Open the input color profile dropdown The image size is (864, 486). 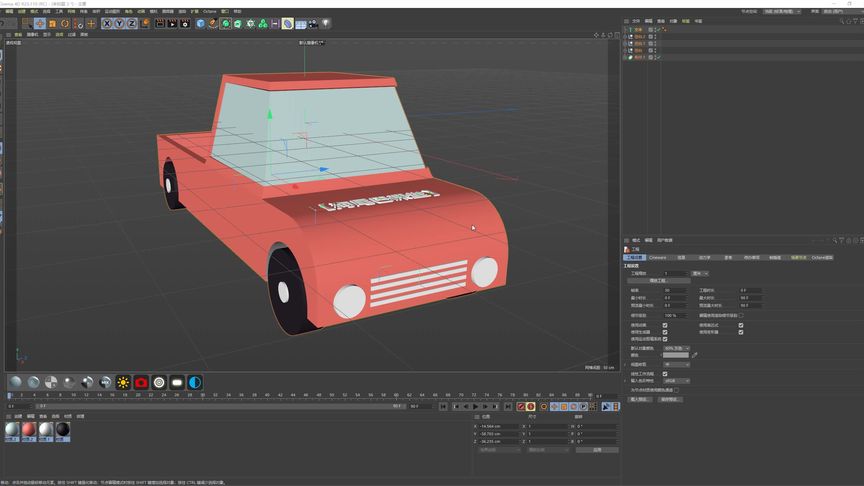[677, 381]
